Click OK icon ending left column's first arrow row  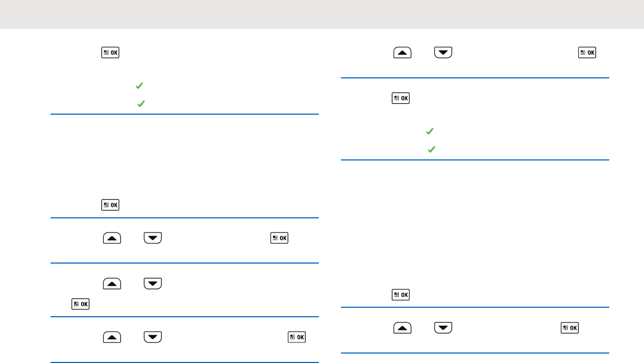[x=279, y=238]
